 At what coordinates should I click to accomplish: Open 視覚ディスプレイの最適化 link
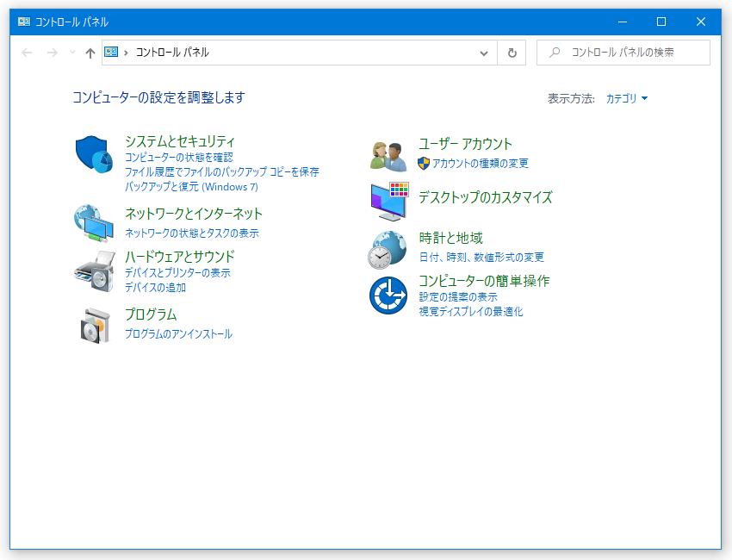pyautogui.click(x=471, y=312)
